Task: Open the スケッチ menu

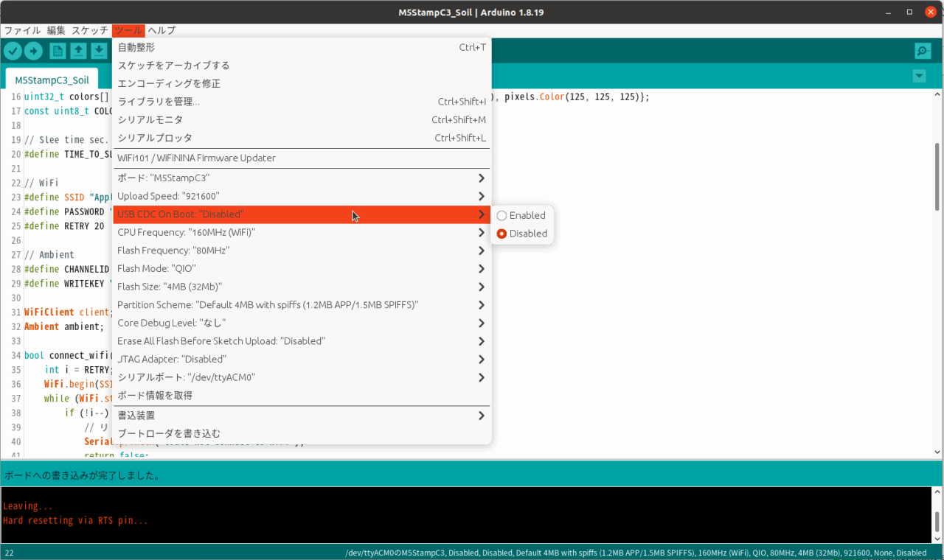Action: click(90, 30)
